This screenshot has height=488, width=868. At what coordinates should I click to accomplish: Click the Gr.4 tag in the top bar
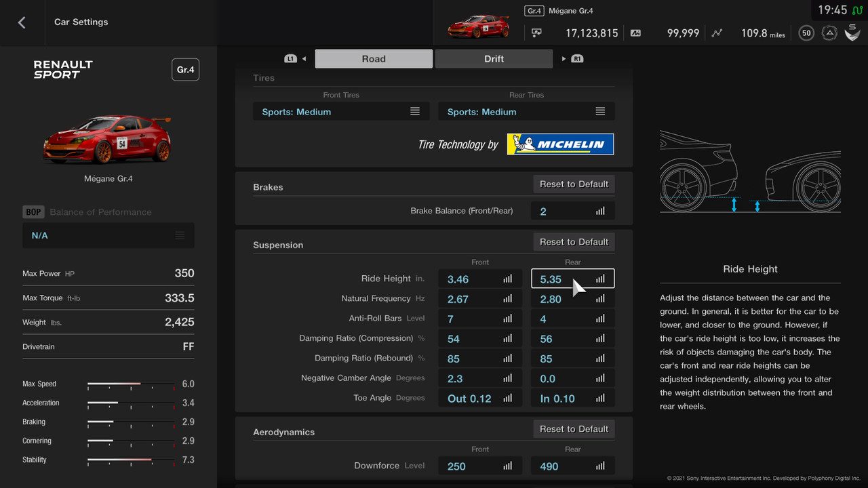[534, 11]
